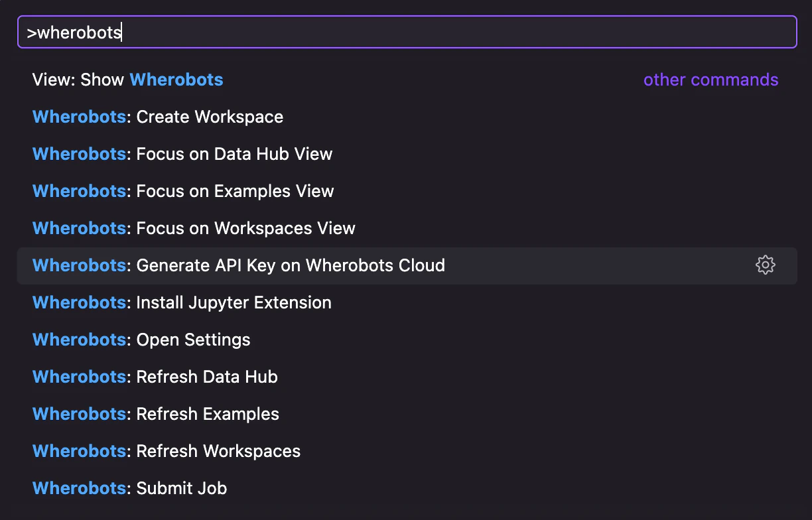
Task: Select Focus on Examples View
Action: [x=234, y=192]
